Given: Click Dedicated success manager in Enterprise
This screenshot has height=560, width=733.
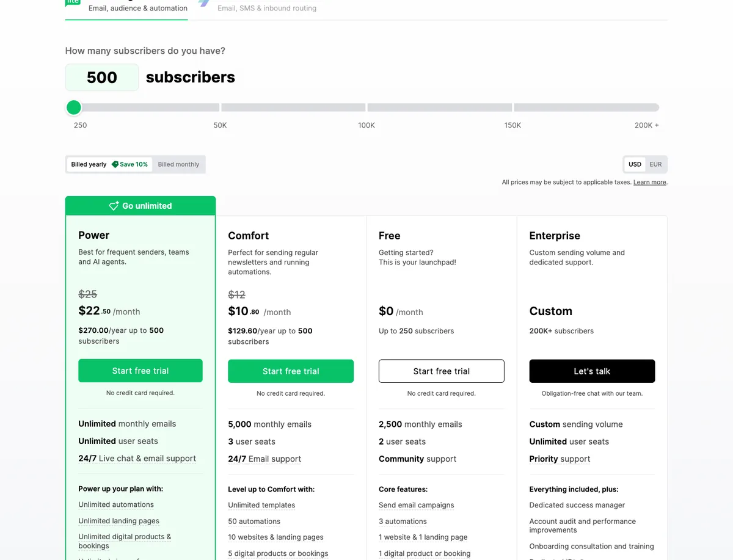Looking at the screenshot, I should coord(577,506).
